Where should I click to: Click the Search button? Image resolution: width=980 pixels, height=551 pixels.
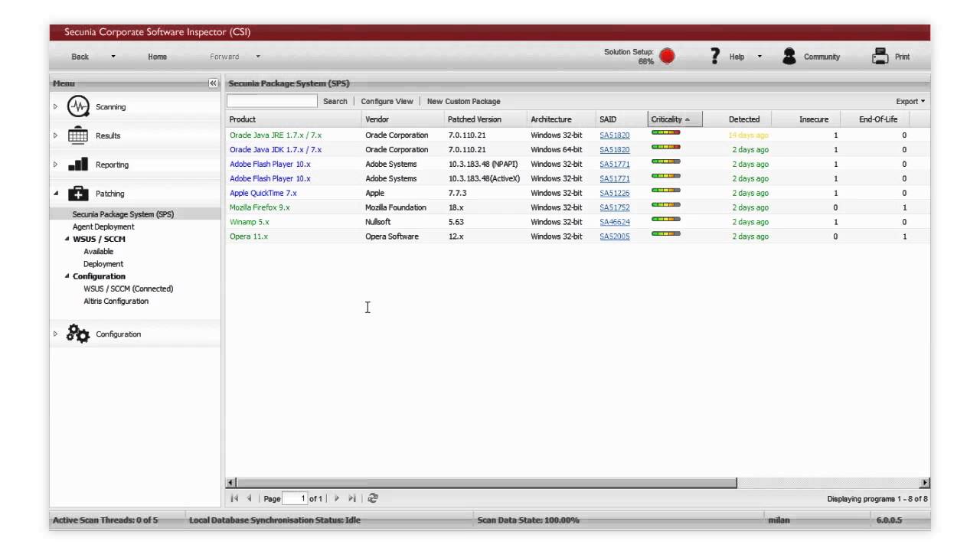tap(335, 101)
